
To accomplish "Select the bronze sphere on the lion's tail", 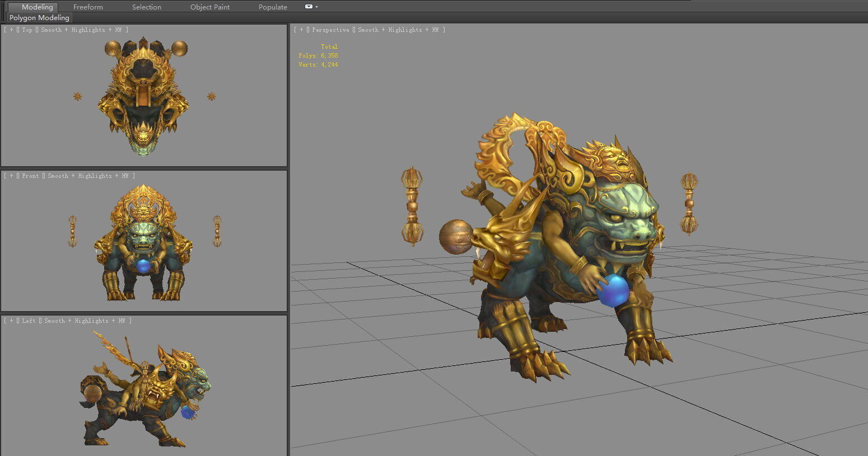I will click(x=456, y=237).
